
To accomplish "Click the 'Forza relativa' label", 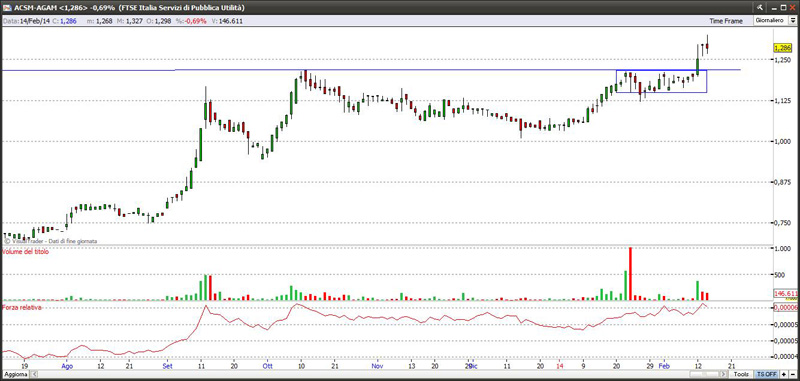I will pyautogui.click(x=22, y=308).
